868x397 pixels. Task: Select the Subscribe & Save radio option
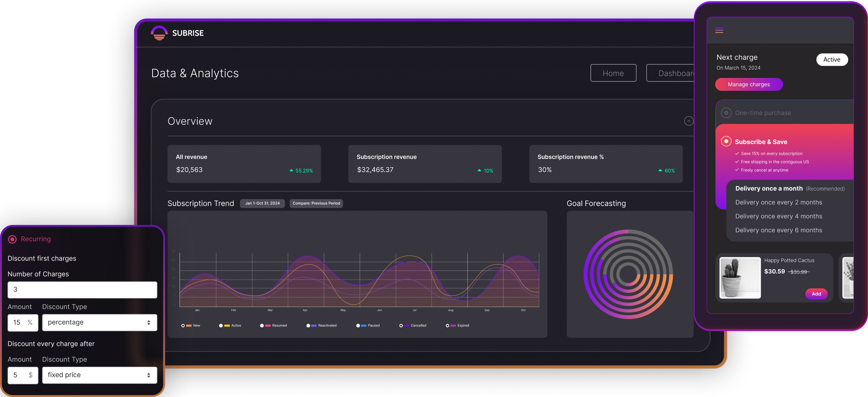coord(726,141)
